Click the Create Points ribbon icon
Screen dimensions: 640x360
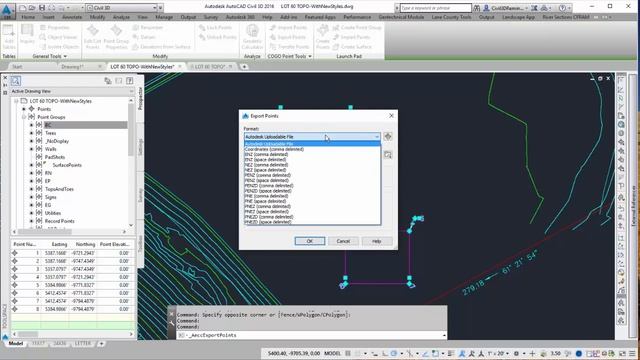[322, 37]
